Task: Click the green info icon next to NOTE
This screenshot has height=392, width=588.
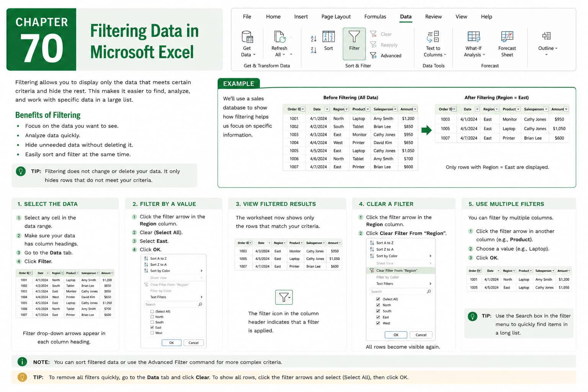Action: pos(22,362)
